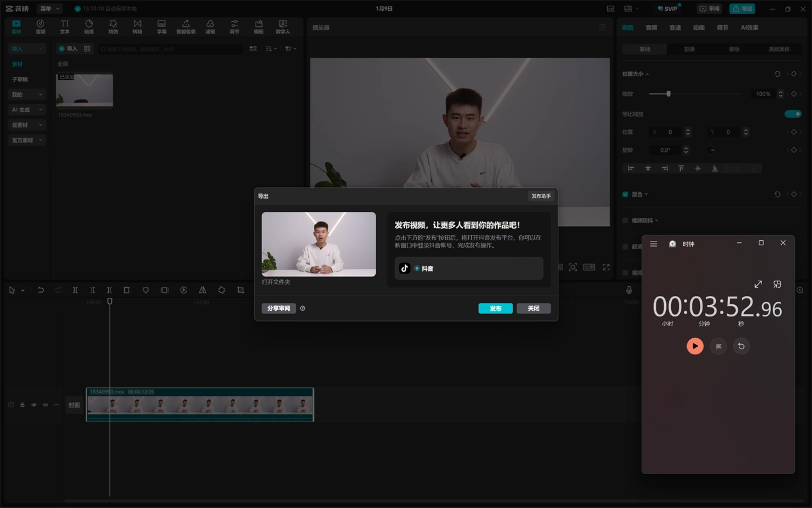Click the mirror flip icon in timeline toolbar
Viewport: 812px width, 508px height.
[202, 290]
